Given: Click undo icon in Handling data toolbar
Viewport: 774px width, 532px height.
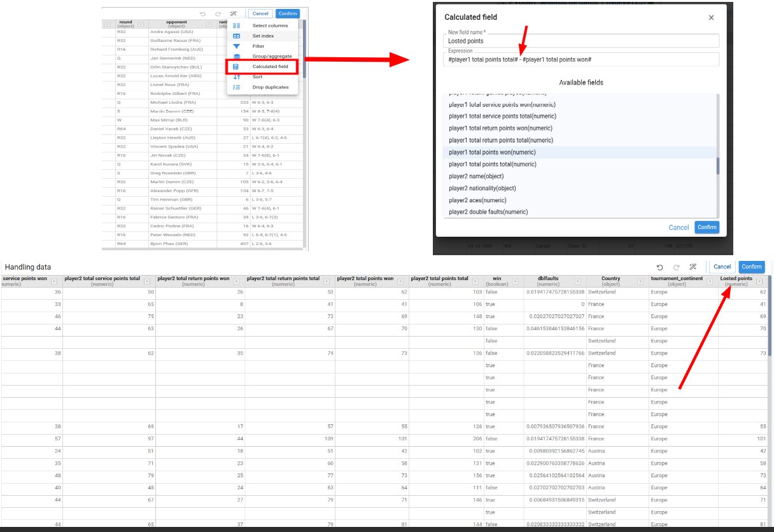Looking at the screenshot, I should coord(659,267).
